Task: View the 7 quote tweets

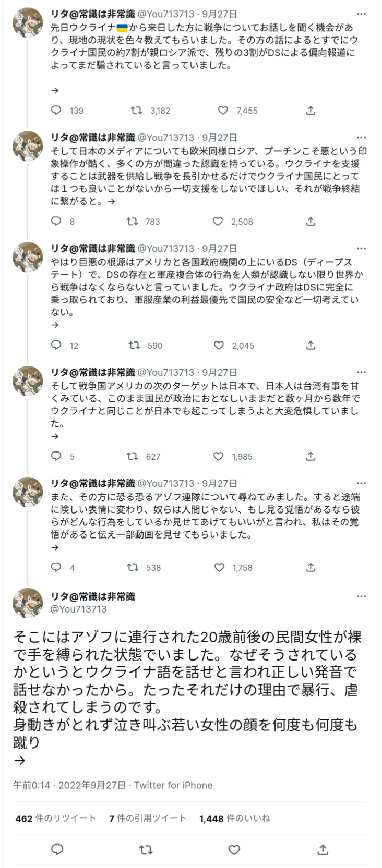Action: click(x=147, y=818)
